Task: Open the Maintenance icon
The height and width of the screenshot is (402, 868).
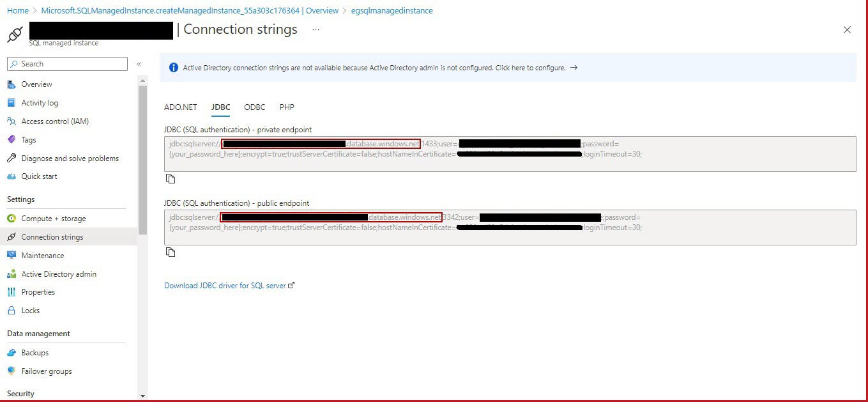Action: point(11,256)
